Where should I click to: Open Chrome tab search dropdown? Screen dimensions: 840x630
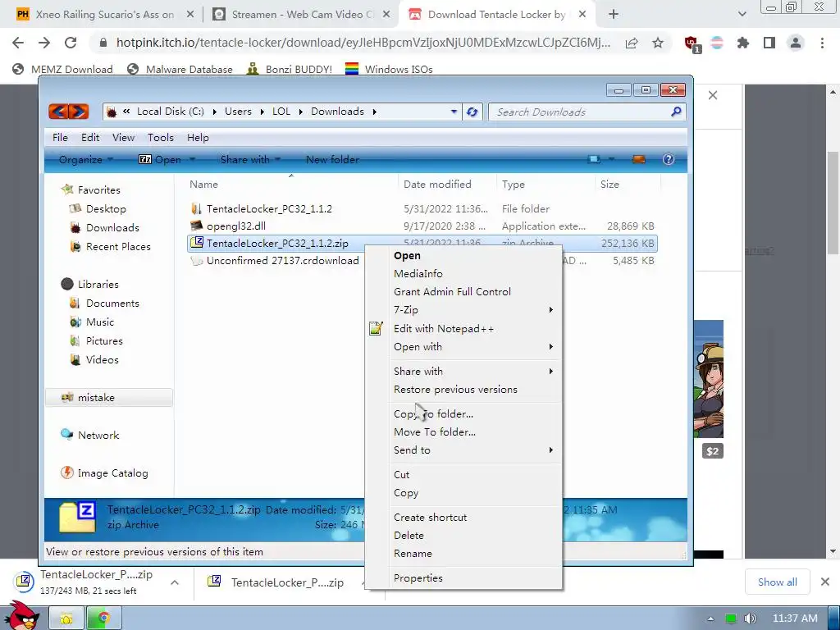[x=742, y=15]
